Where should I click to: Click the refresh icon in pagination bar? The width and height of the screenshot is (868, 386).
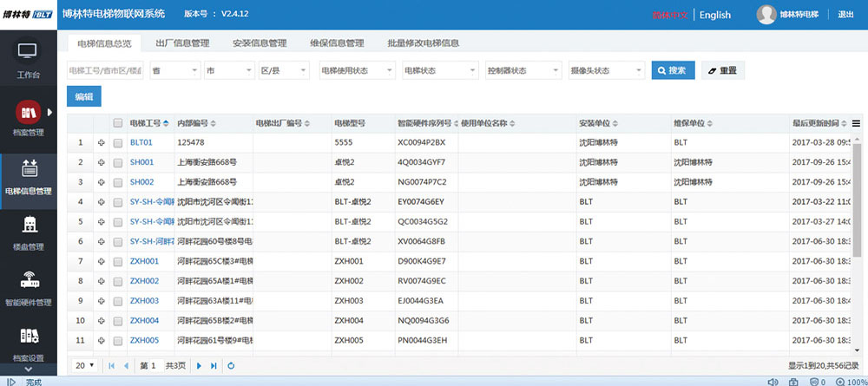231,366
